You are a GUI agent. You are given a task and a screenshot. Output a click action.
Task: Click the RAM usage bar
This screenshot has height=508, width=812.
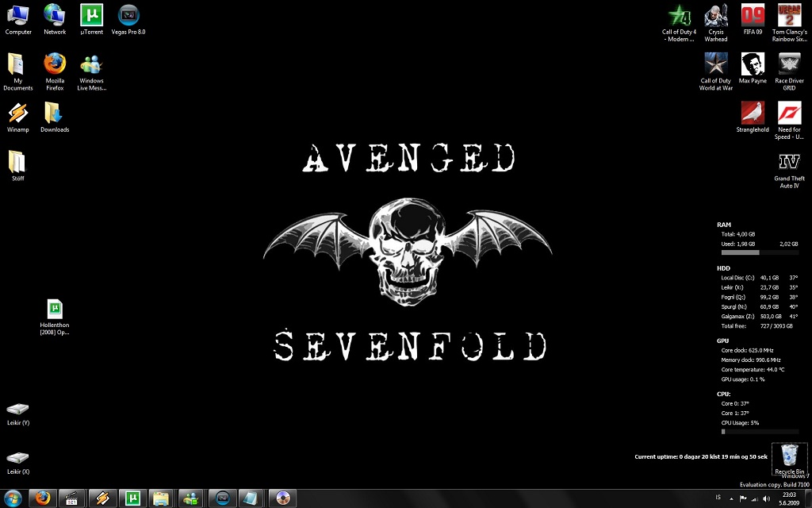(x=760, y=252)
